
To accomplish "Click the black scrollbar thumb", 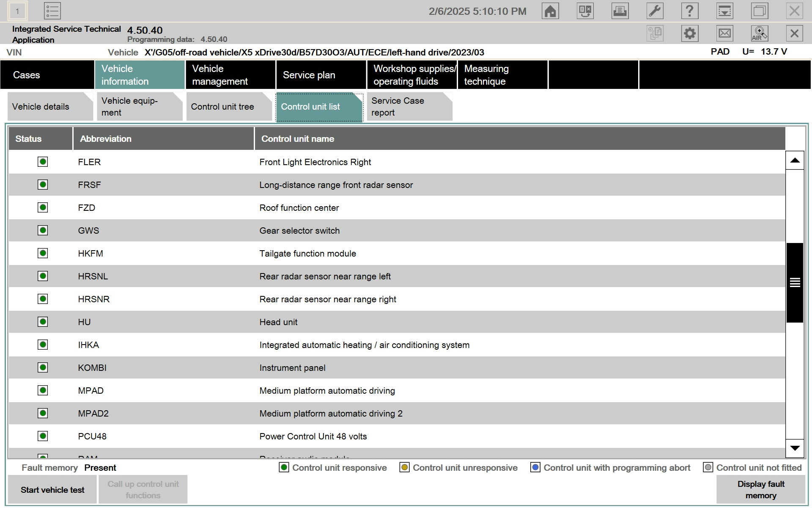I will 795,282.
